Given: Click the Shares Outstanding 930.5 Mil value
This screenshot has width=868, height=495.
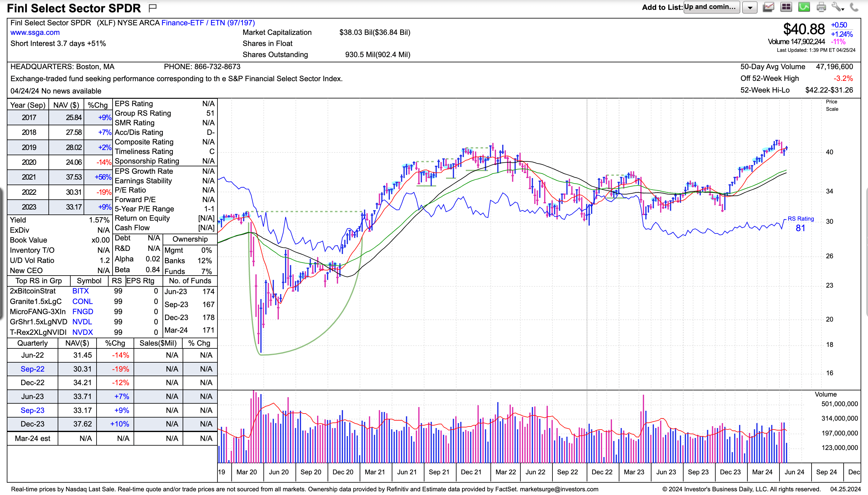Looking at the screenshot, I should [x=378, y=55].
